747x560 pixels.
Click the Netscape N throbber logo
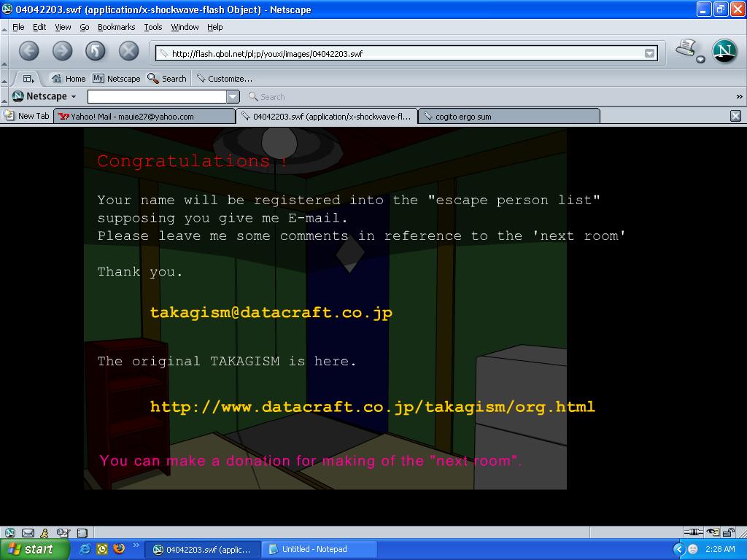coord(724,50)
